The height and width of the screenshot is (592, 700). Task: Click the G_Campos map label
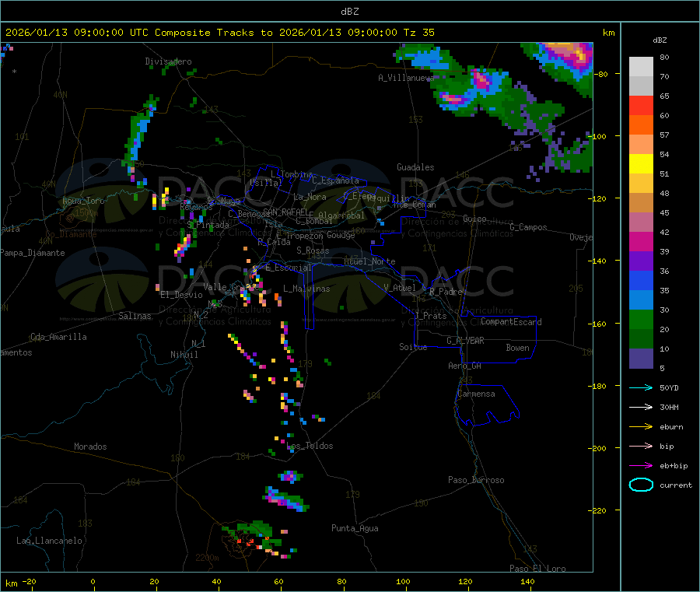528,227
